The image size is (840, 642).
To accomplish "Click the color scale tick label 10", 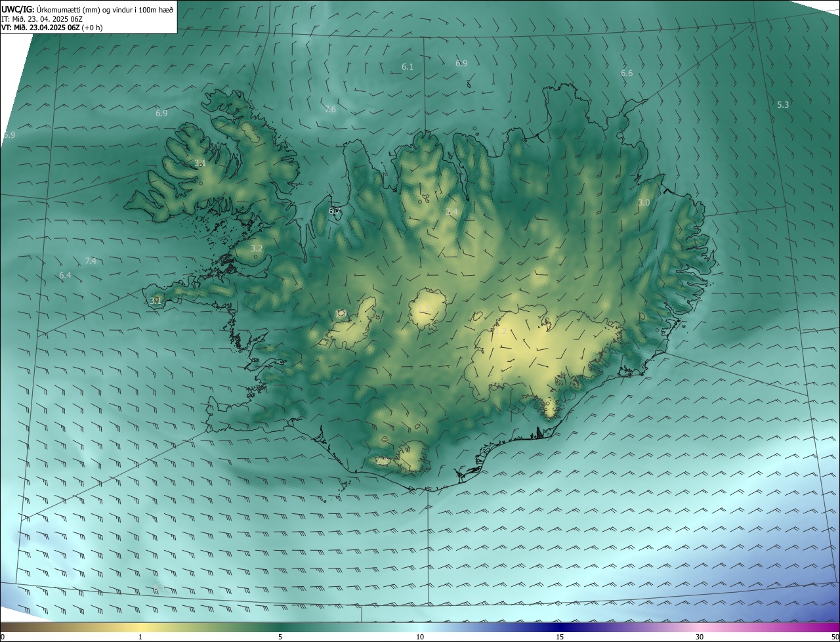I will pyautogui.click(x=420, y=637).
